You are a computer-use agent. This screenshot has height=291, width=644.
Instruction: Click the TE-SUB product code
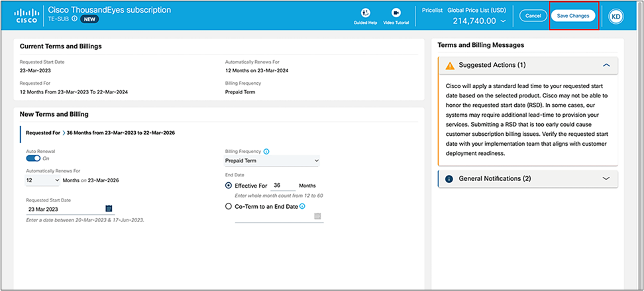click(x=59, y=19)
